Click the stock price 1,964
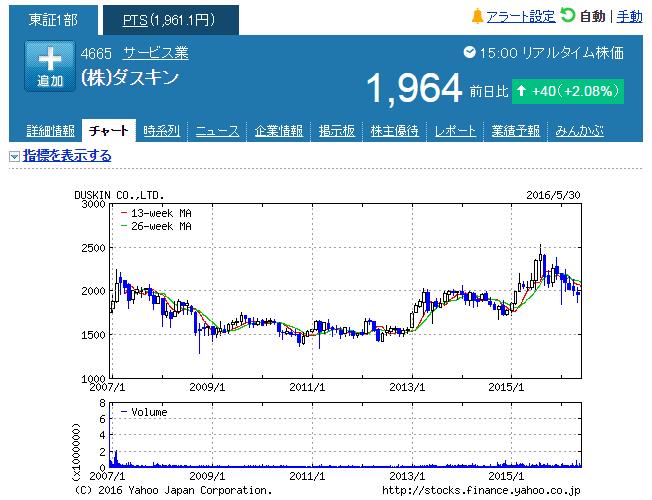This screenshot has height=500, width=652. (x=414, y=88)
